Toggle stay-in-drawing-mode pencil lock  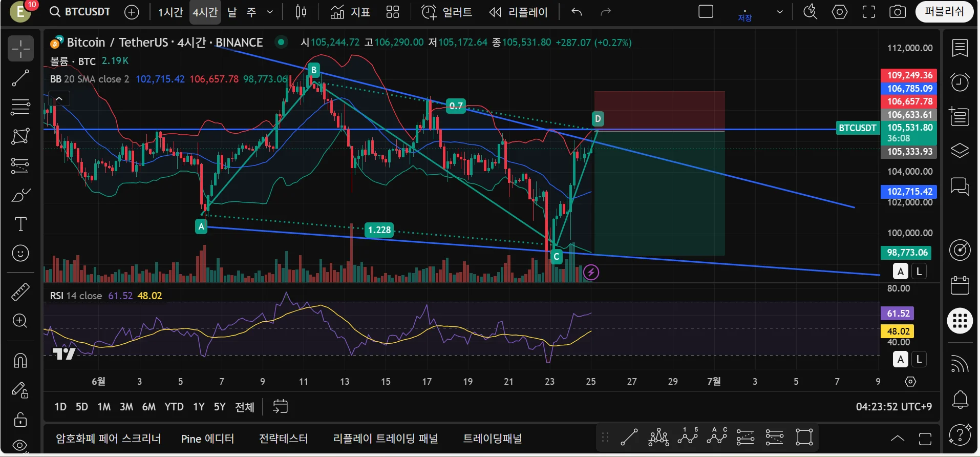click(20, 390)
